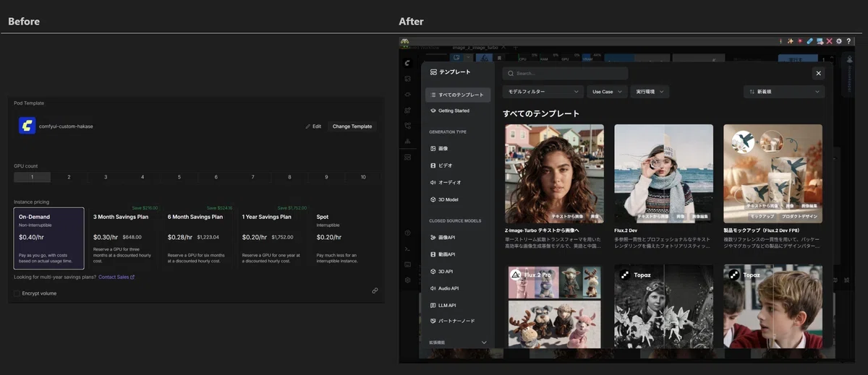Select GPU count 8

point(289,177)
